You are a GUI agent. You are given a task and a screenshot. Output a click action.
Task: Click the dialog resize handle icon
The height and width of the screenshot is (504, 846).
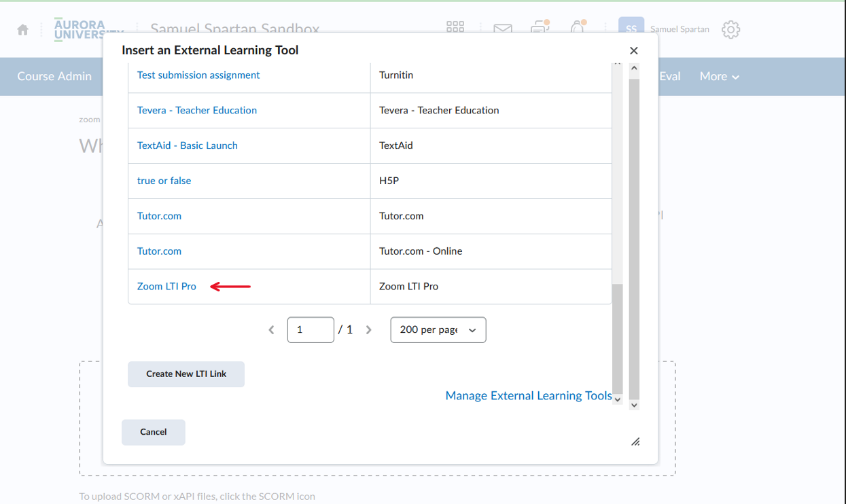(635, 442)
